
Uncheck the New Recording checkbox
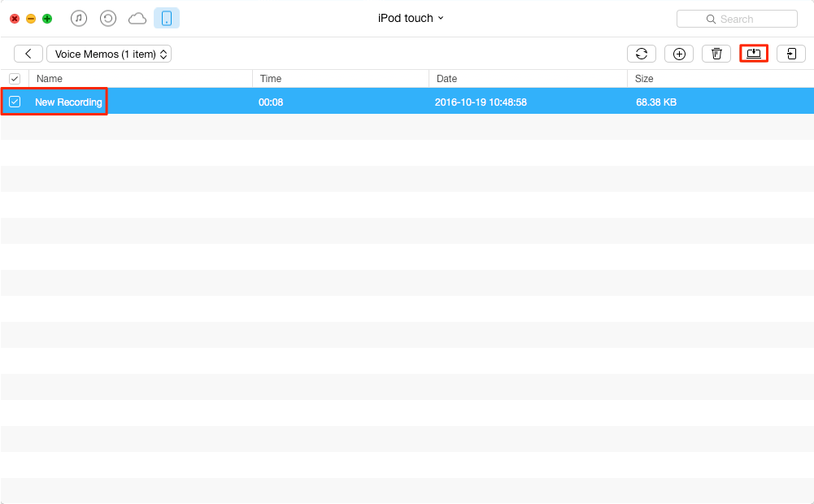(x=15, y=102)
